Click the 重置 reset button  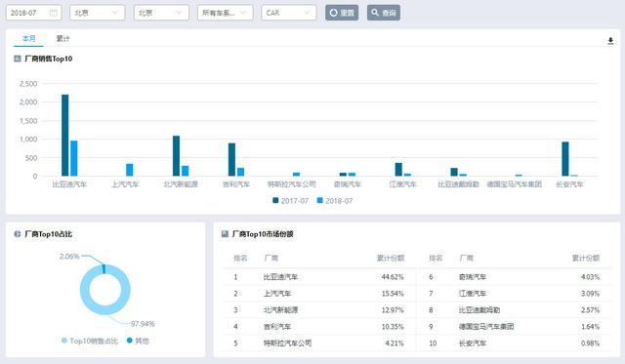tap(342, 13)
